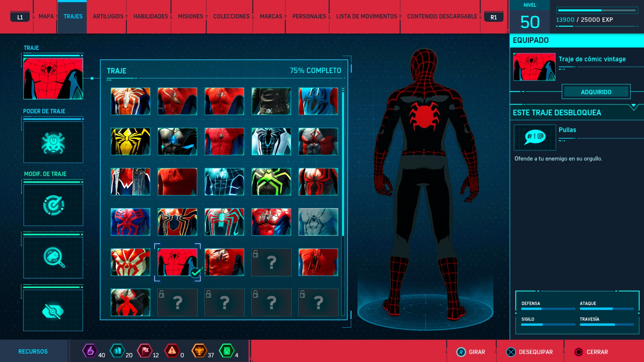
Task: Open the suit power spider icon slot
Action: [x=53, y=142]
